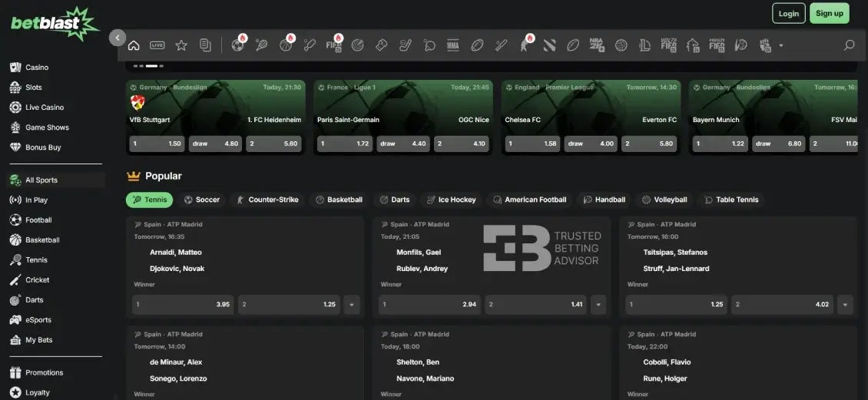Switch to the Ice Hockey popular tab
The width and height of the screenshot is (868, 400).
click(451, 200)
